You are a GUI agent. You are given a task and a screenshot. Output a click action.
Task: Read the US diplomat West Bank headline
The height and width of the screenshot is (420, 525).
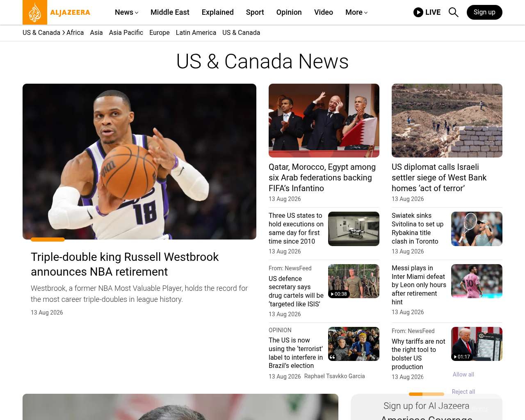pos(439,178)
